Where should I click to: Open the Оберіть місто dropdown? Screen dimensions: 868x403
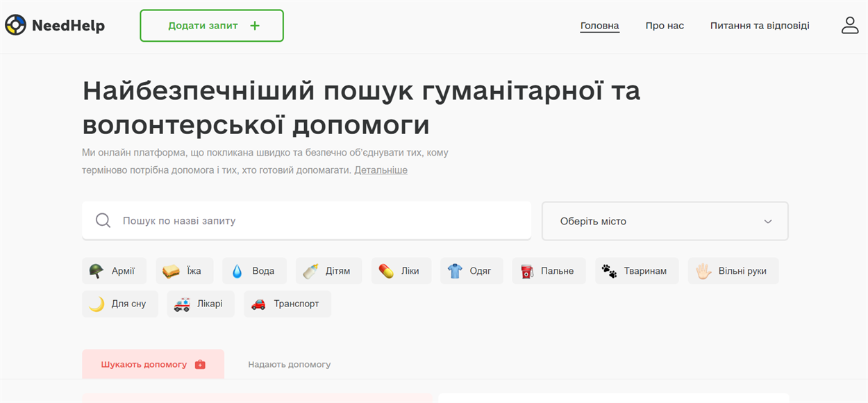(x=665, y=221)
